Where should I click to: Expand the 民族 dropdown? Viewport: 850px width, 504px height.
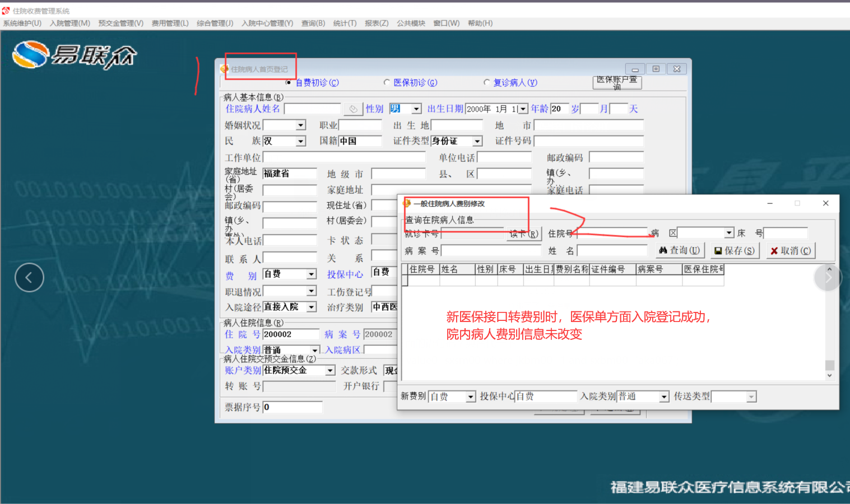click(301, 141)
